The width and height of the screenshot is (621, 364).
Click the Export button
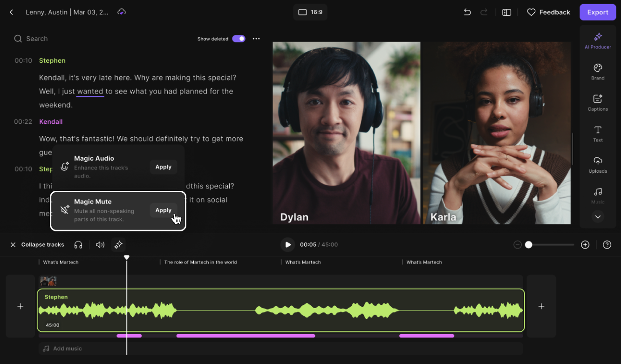[597, 12]
